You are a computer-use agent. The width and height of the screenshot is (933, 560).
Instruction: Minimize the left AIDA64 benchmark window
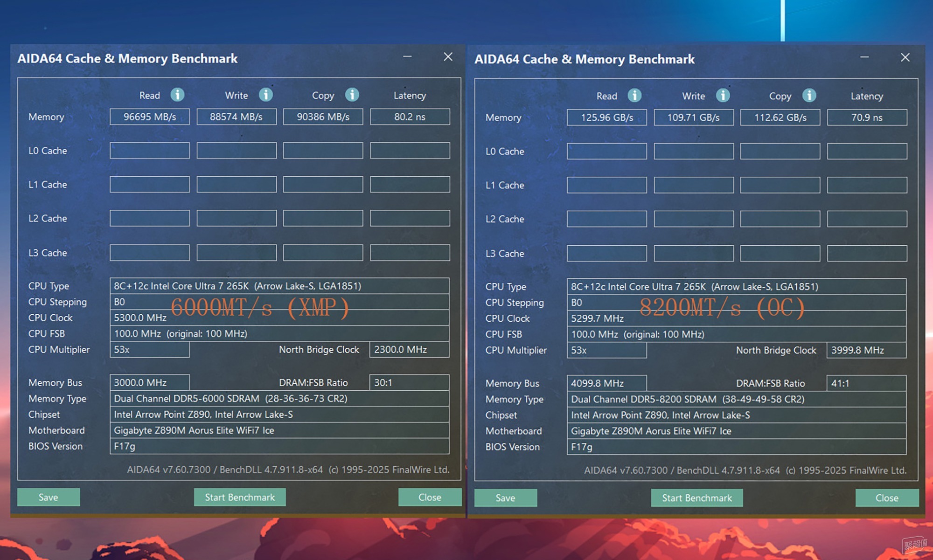[407, 57]
